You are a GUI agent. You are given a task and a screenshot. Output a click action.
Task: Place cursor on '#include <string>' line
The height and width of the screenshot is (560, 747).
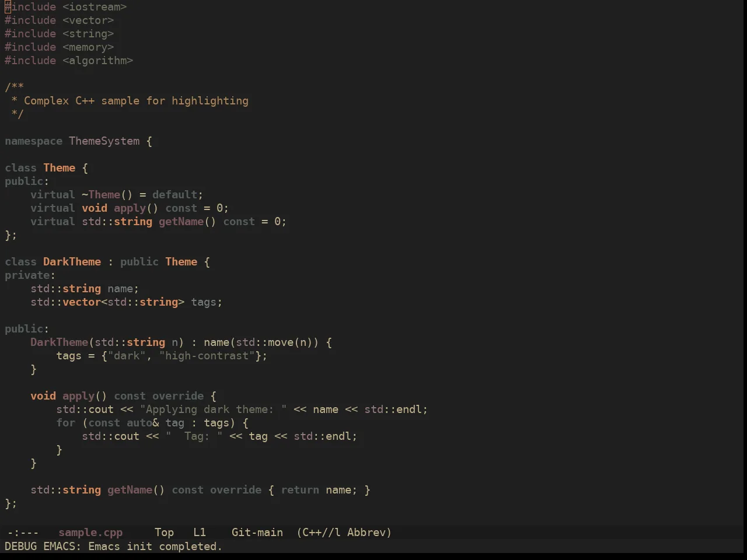[60, 34]
